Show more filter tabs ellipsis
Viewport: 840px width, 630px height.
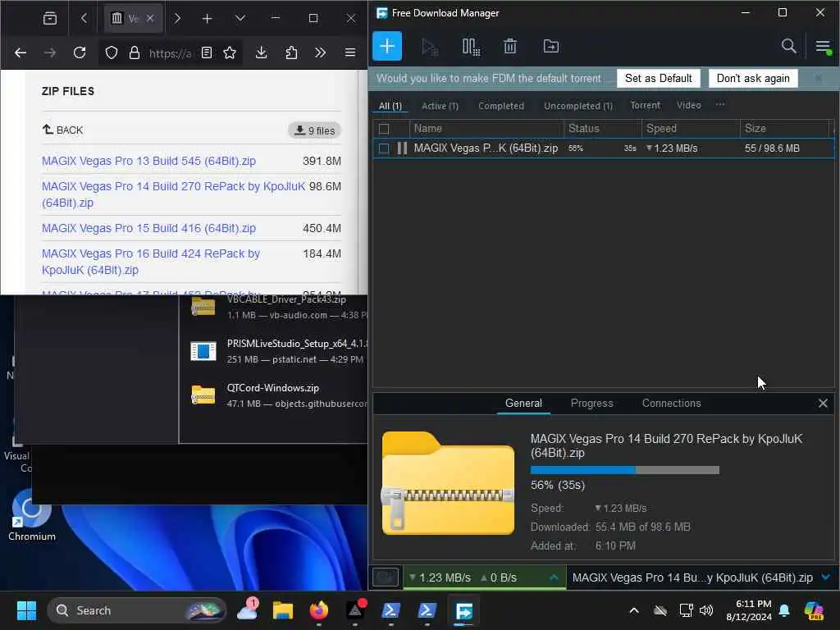720,104
